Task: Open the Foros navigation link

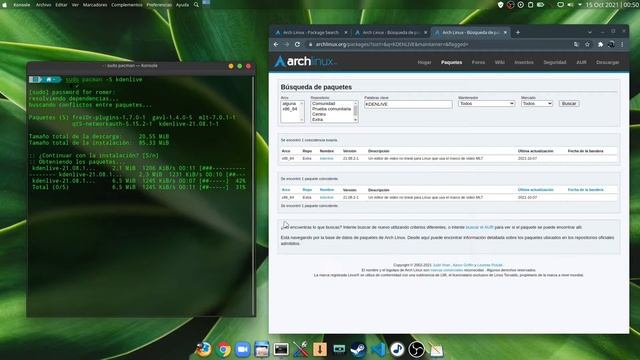Action: (x=478, y=62)
